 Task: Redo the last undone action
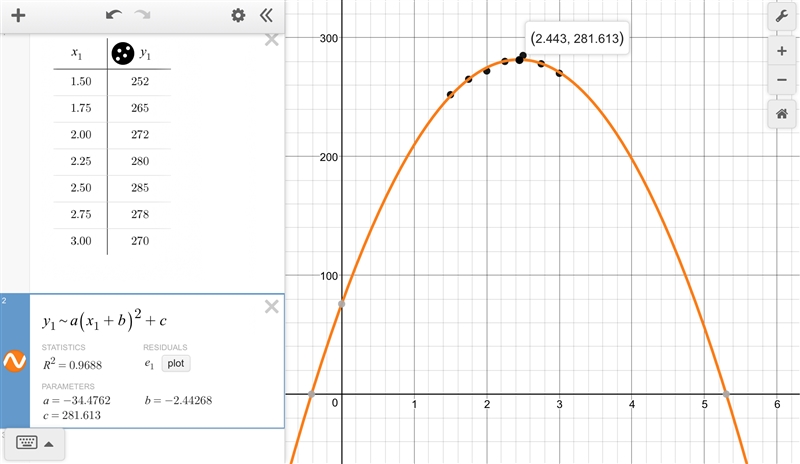[142, 15]
